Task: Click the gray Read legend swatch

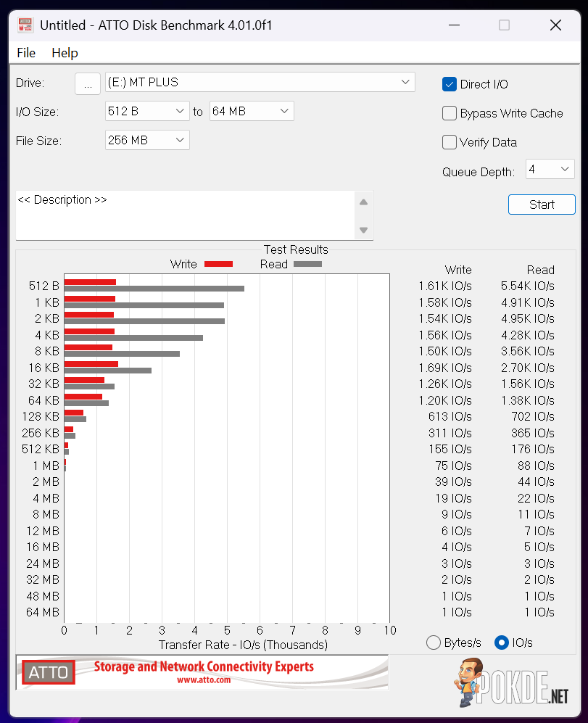Action: pyautogui.click(x=307, y=264)
